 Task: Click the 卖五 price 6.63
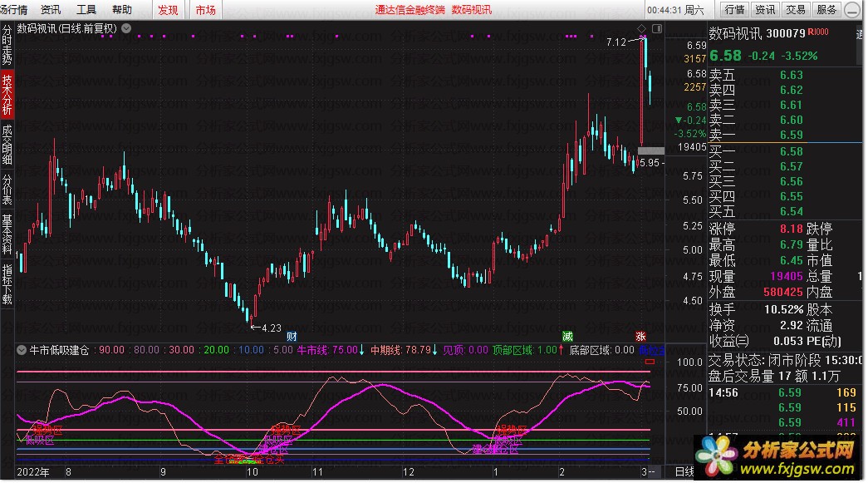pyautogui.click(x=791, y=75)
